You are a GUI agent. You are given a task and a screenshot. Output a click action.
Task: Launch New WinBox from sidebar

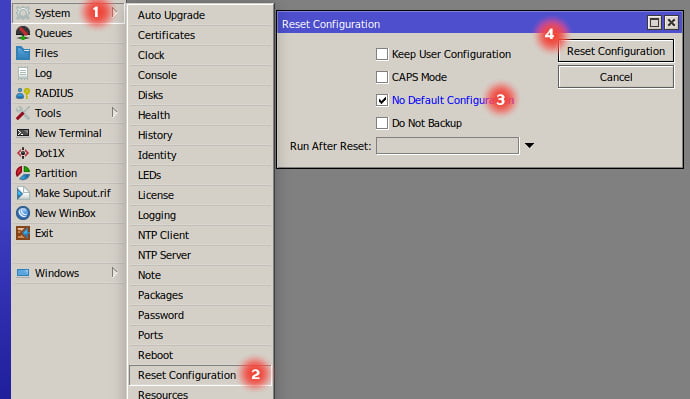(69, 213)
